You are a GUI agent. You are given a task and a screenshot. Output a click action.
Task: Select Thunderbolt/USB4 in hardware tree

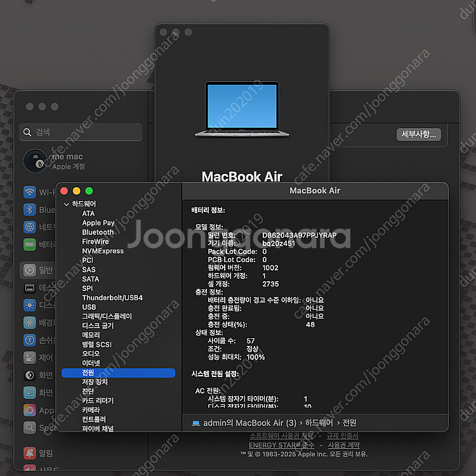[112, 298]
